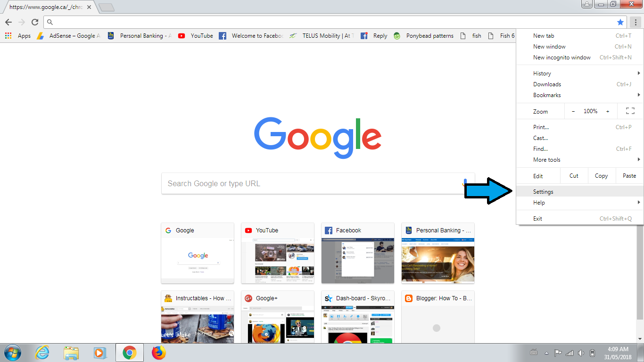Click the Search Google or type URL box
The width and height of the screenshot is (644, 362).
[318, 183]
